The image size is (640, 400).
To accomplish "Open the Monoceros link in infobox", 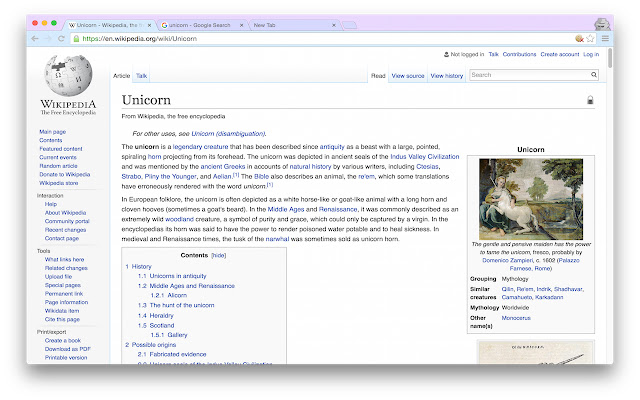I will 516,318.
